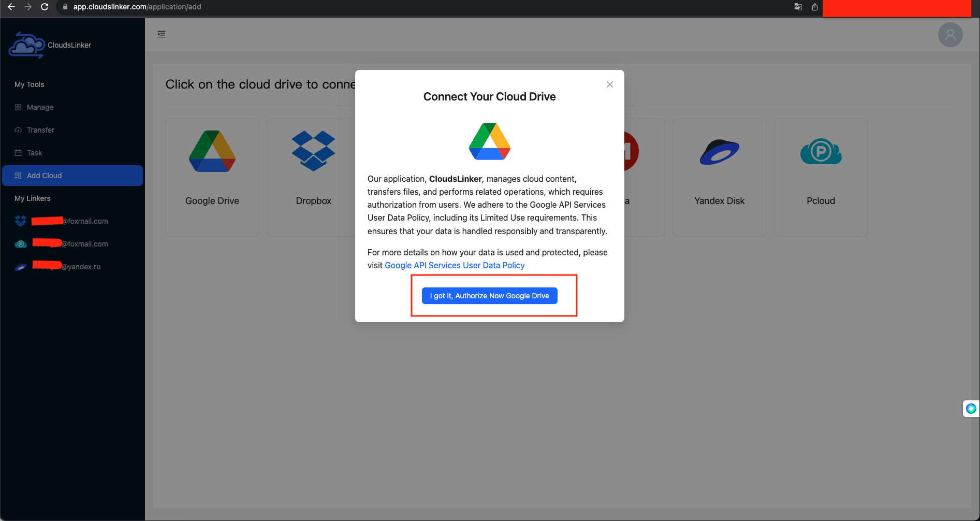Click the browser back arrow
Screen dimensions: 980x521
pos(11,7)
